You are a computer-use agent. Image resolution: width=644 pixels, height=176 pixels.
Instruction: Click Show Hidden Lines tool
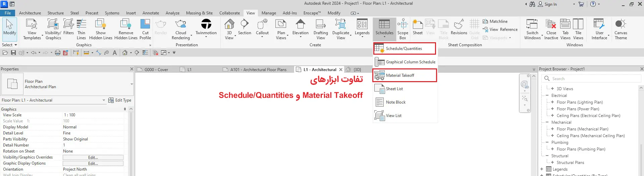point(101,30)
